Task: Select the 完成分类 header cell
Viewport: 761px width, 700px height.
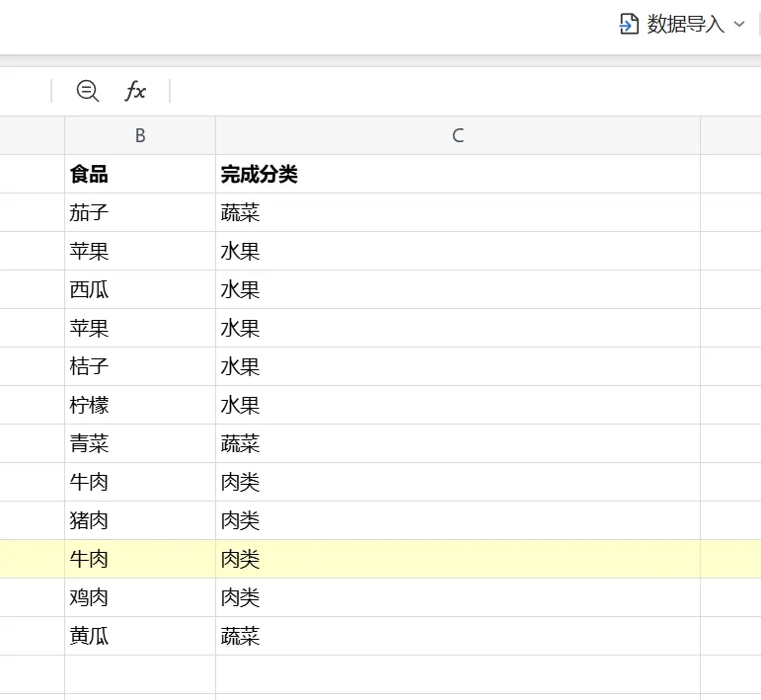Action: click(458, 174)
